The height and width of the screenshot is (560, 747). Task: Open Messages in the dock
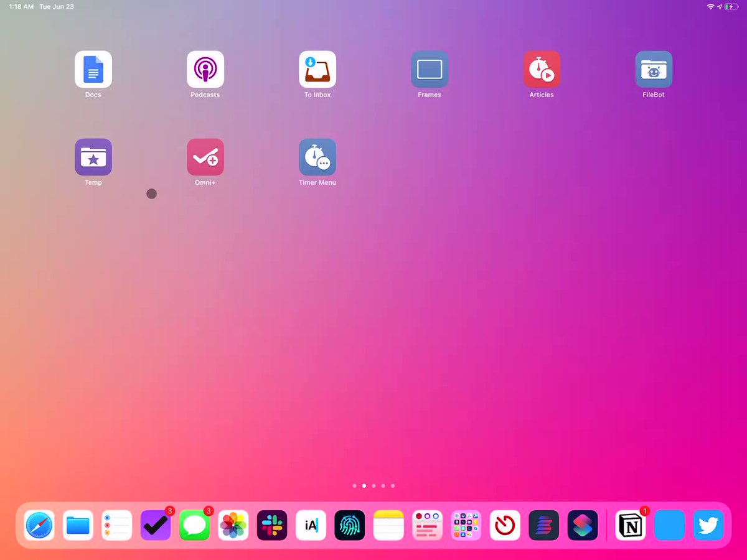coord(195,525)
